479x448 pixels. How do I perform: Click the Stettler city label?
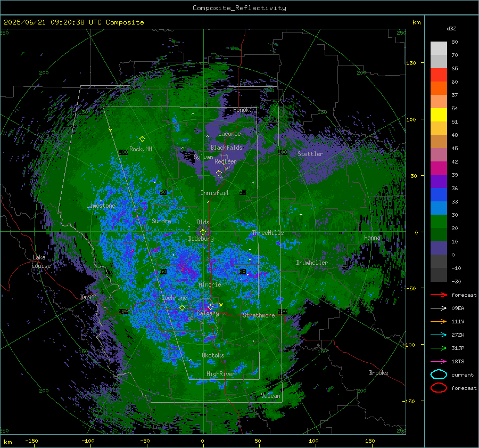coord(310,154)
